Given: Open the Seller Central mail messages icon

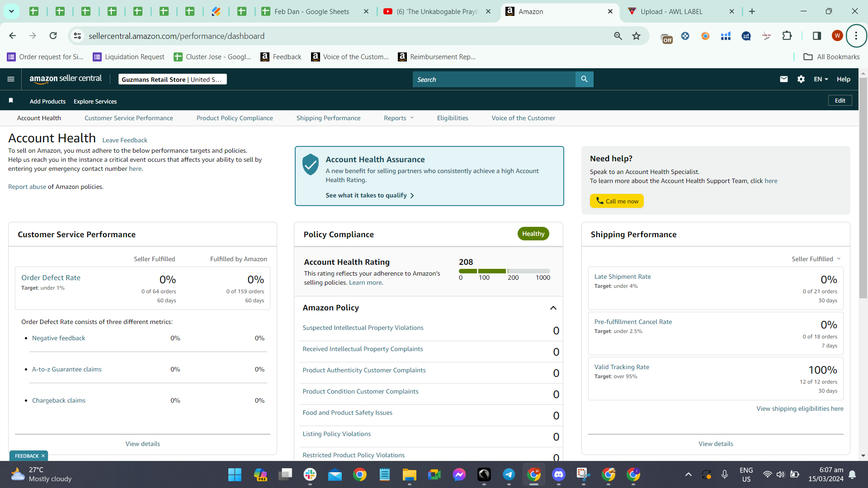Looking at the screenshot, I should coord(784,79).
